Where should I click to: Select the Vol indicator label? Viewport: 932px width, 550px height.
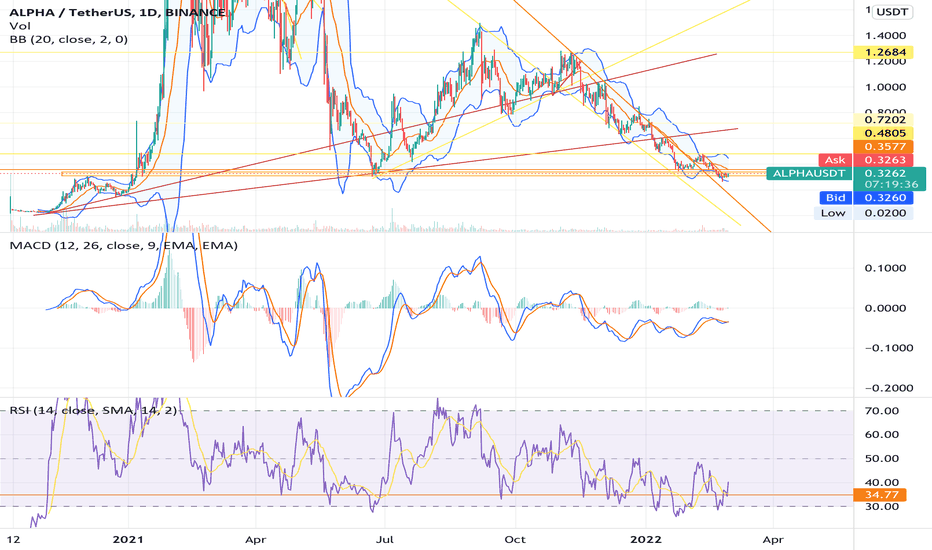pos(20,26)
